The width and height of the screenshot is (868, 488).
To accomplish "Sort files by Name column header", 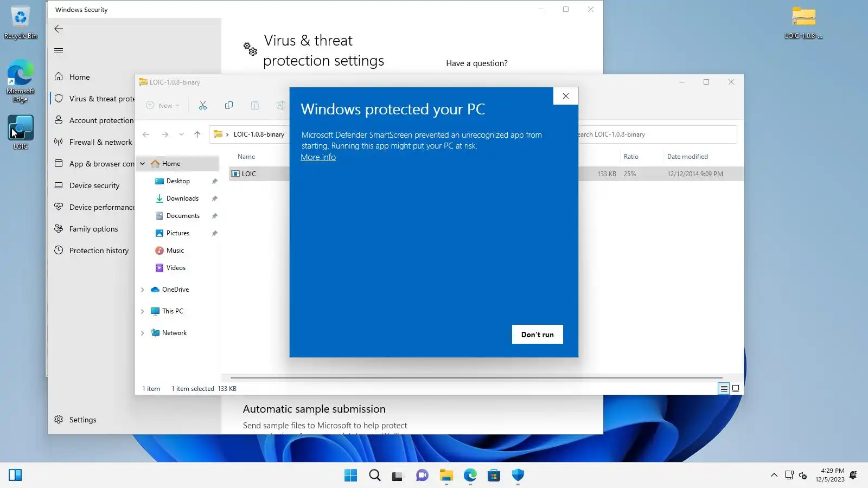I will click(246, 157).
